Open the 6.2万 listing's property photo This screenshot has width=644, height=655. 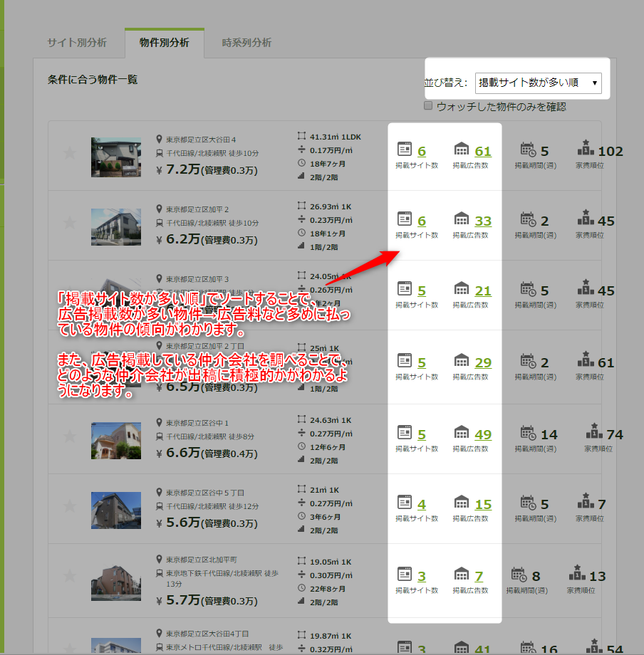[x=115, y=227]
